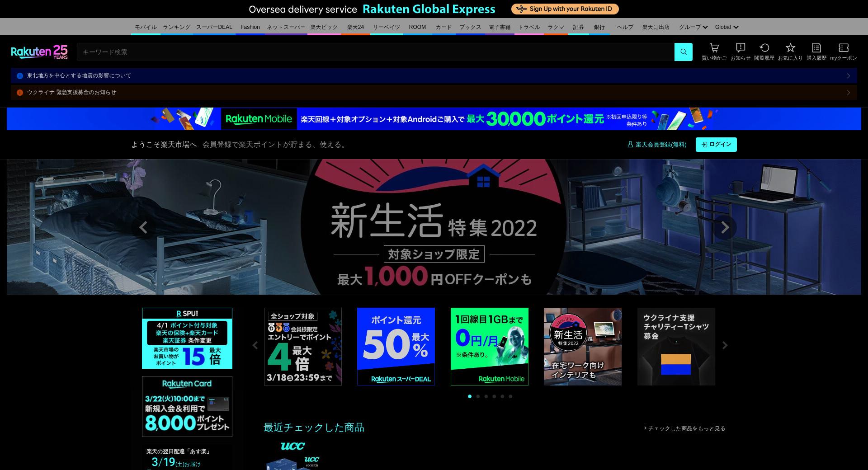Image resolution: width=868 pixels, height=470 pixels.
Task: Open the 1回線目1GBまで 0円/月 Rakuten Mobile card
Action: (x=490, y=347)
